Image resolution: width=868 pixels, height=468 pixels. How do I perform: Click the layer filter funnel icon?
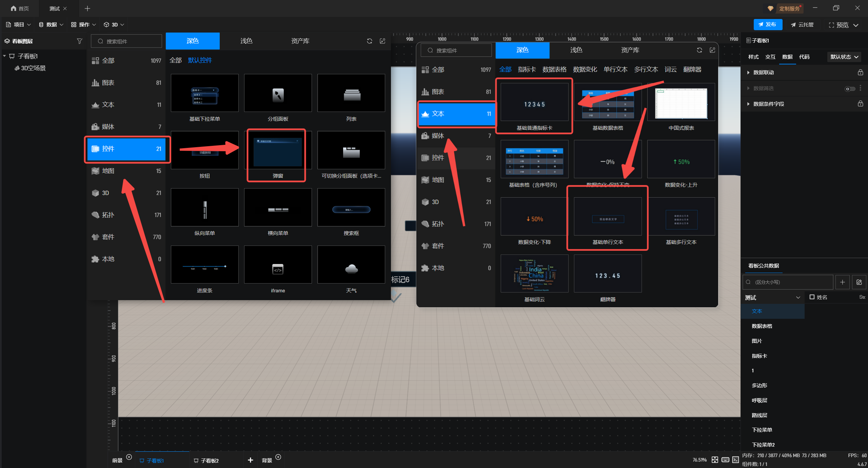[79, 41]
